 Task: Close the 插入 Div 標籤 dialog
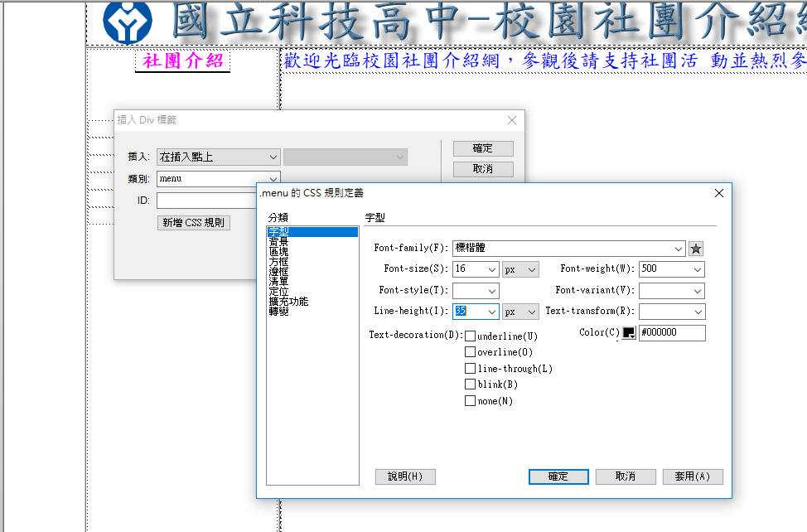[x=511, y=120]
